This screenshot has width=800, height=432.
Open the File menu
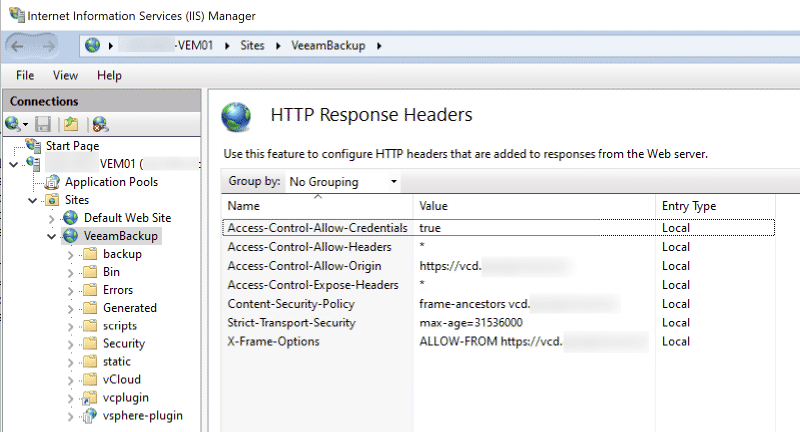pos(25,75)
